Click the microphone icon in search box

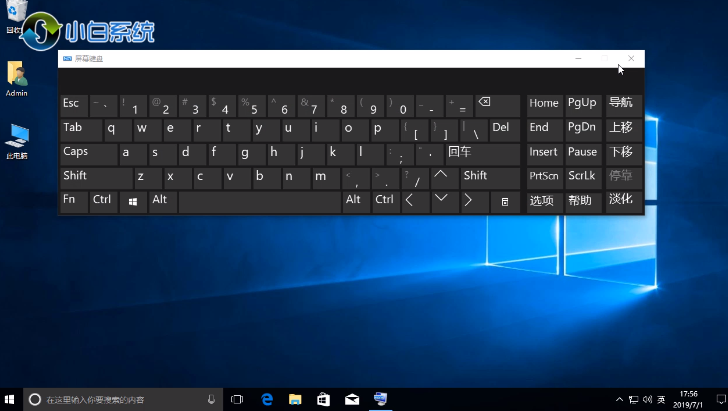click(211, 399)
